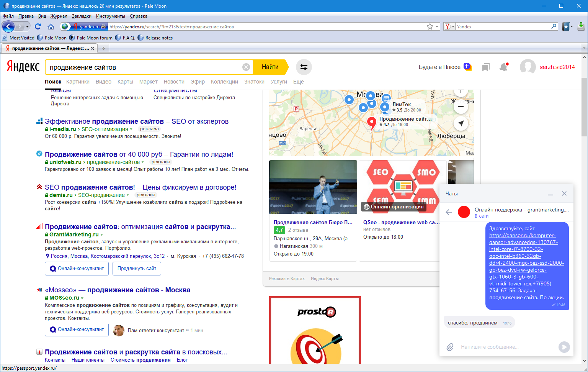Switch to the Новости search tab
The image size is (588, 372).
coord(174,82)
